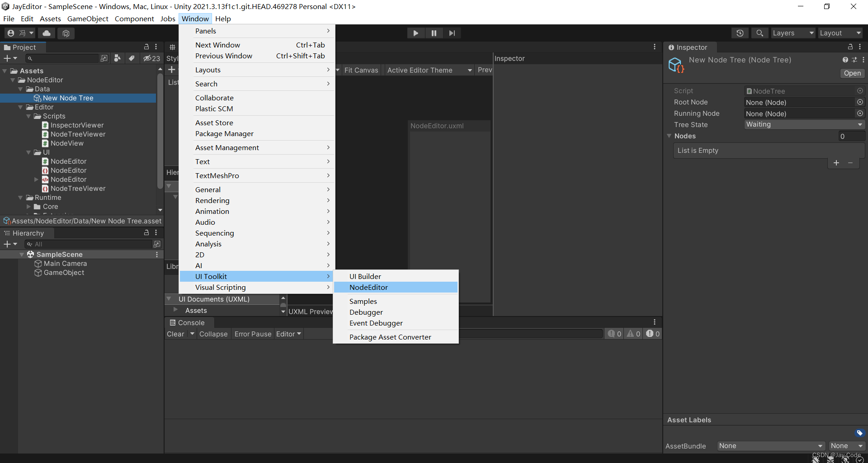The width and height of the screenshot is (868, 463).
Task: Toggle console warning message count
Action: pos(633,334)
